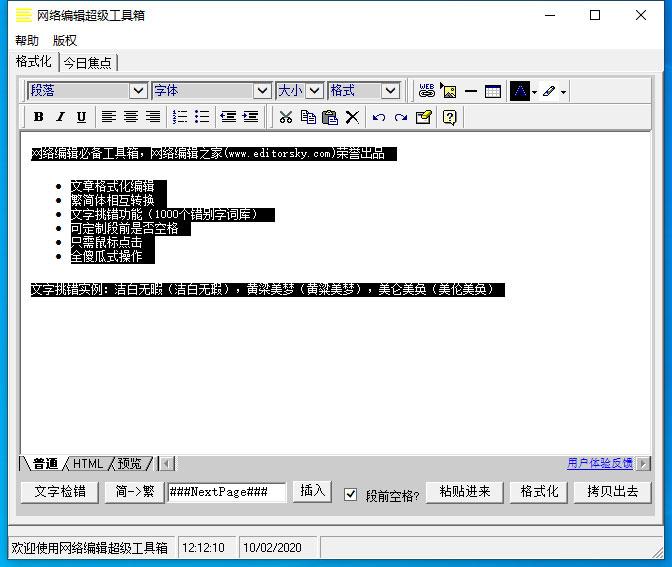Expand the 字体 font dropdown
This screenshot has height=567, width=672.
(x=262, y=91)
